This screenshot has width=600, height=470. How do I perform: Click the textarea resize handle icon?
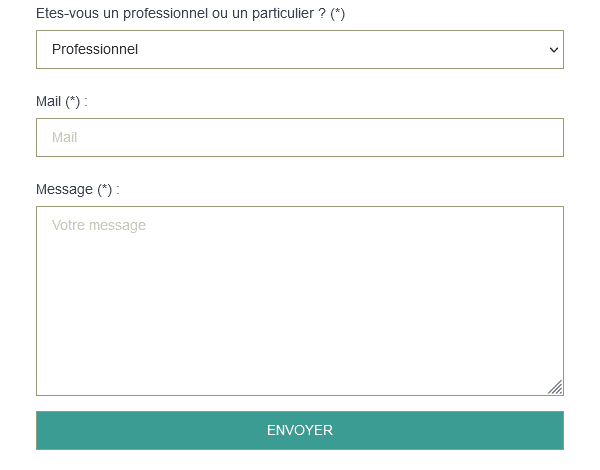pyautogui.click(x=555, y=387)
